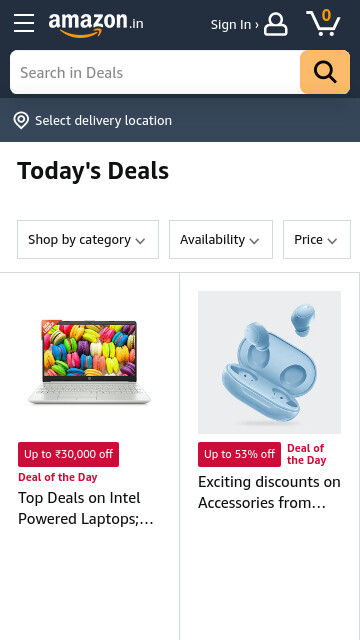Click the Up to 53% off badge
The width and height of the screenshot is (360, 640).
point(240,454)
